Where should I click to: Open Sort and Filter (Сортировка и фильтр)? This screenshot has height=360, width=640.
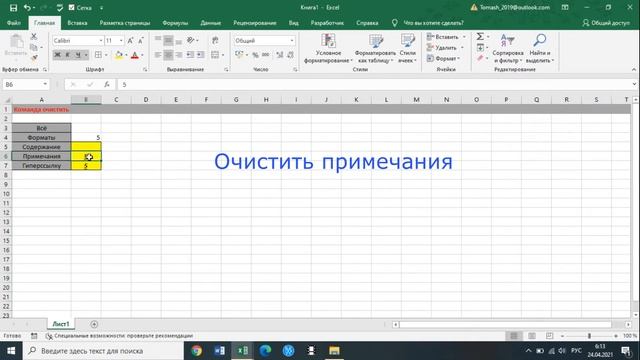point(508,49)
